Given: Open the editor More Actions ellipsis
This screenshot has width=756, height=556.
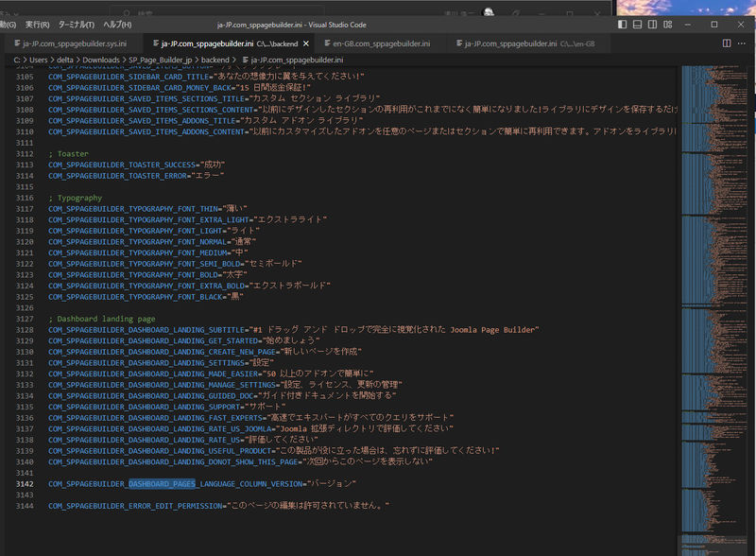Looking at the screenshot, I should tap(742, 43).
